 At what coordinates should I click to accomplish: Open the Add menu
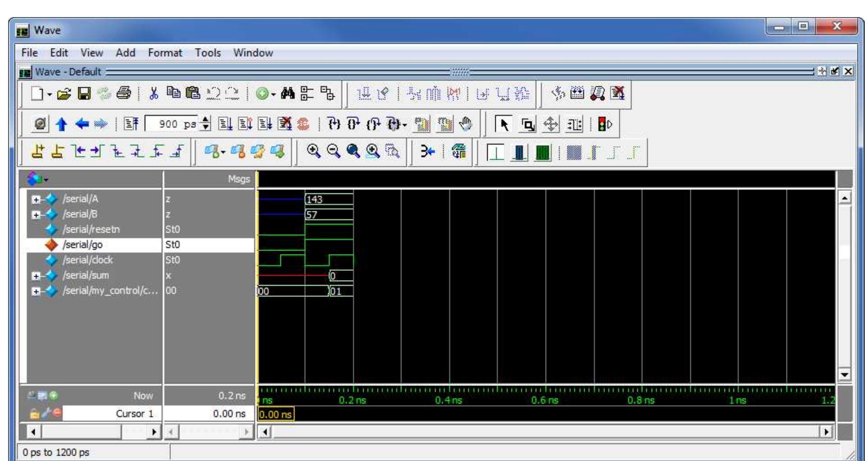pos(125,53)
